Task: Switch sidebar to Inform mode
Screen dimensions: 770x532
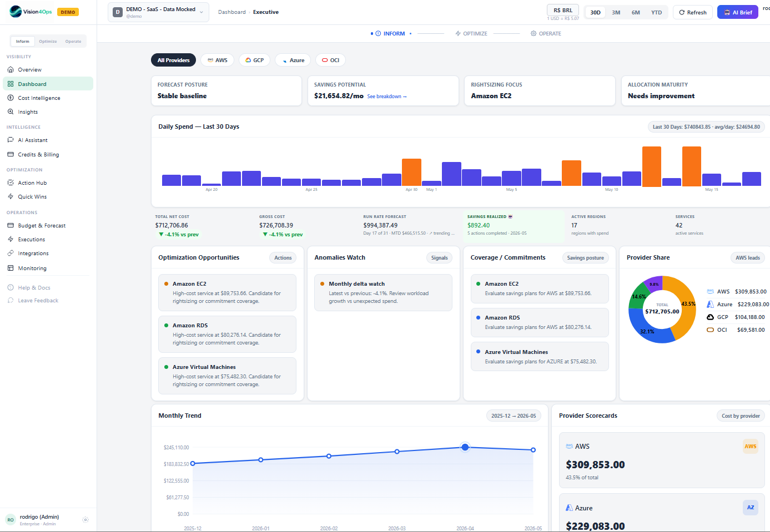Action: pos(23,41)
